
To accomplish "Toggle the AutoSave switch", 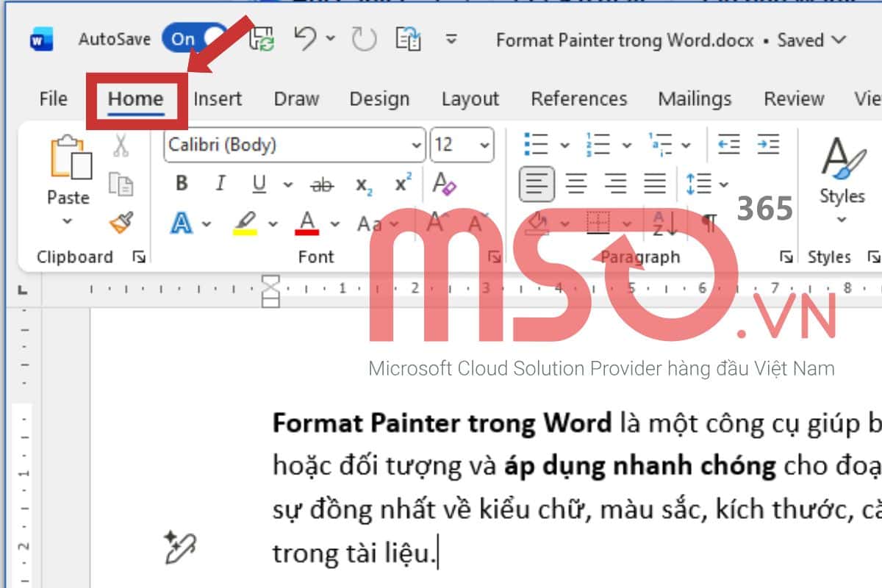I will click(x=196, y=40).
